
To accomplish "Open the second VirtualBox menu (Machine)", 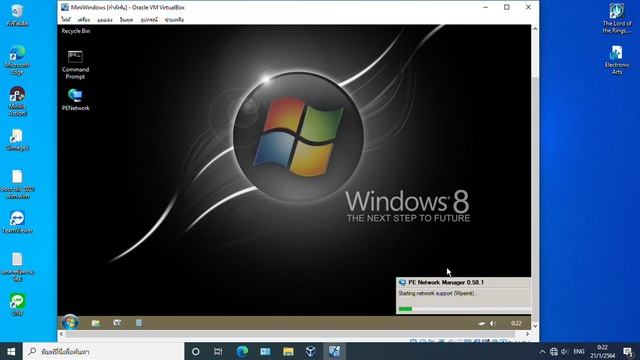I will (84, 20).
